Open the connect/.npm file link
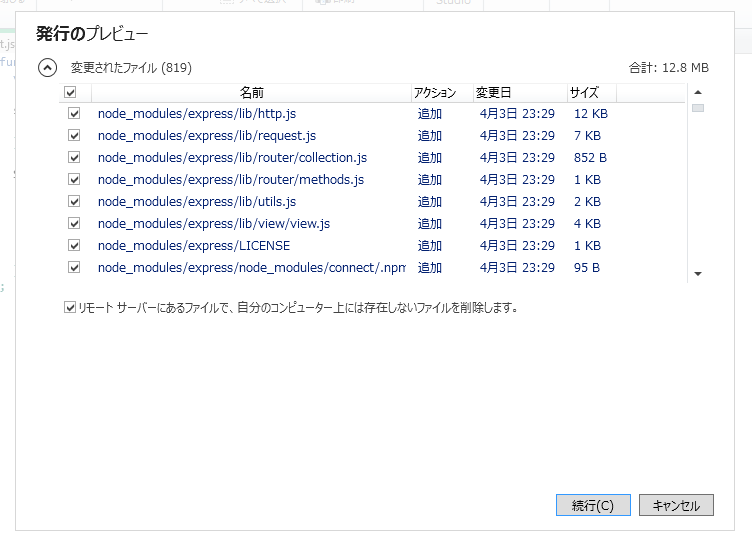This screenshot has height=542, width=752. coord(252,267)
